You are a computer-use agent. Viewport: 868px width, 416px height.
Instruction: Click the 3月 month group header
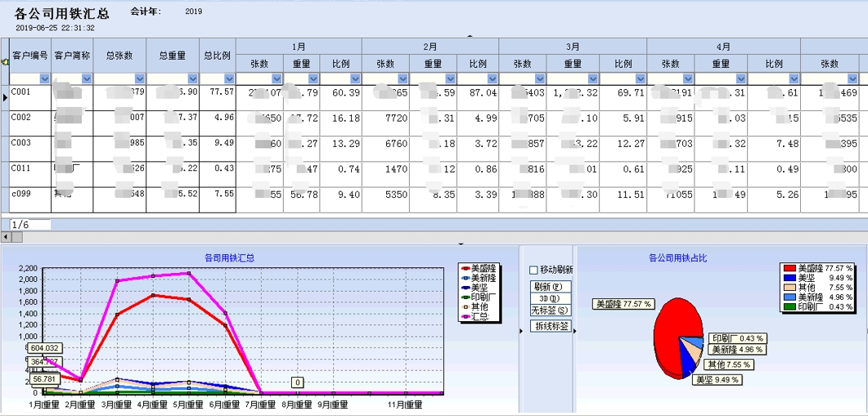pyautogui.click(x=573, y=47)
